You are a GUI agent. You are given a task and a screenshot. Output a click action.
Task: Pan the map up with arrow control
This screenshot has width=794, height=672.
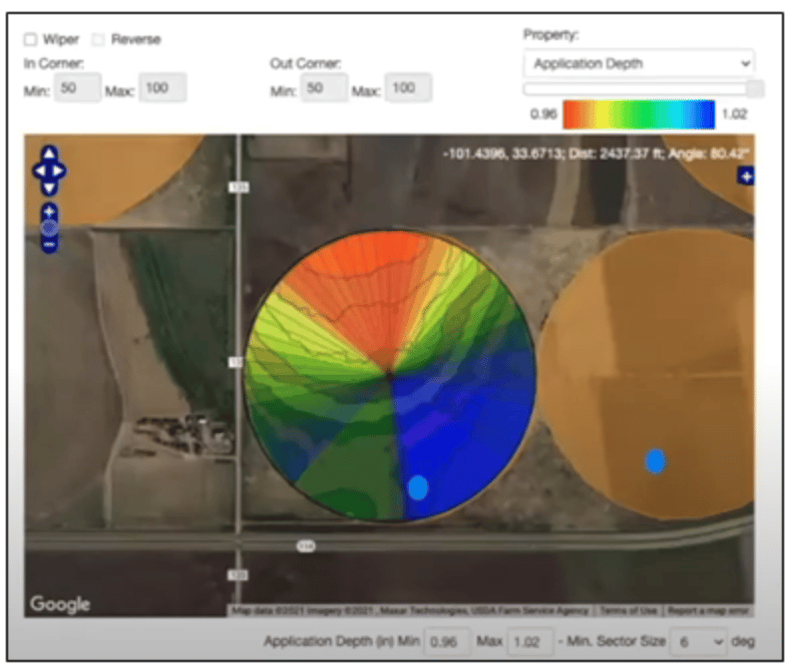coord(49,155)
